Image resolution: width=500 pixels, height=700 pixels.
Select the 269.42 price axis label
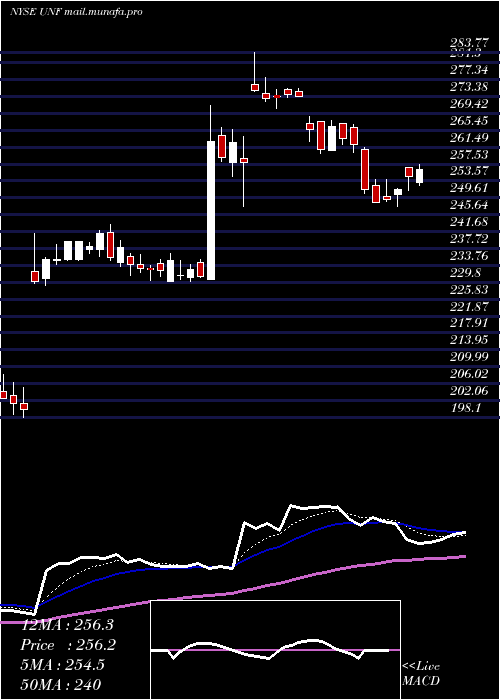pyautogui.click(x=469, y=104)
